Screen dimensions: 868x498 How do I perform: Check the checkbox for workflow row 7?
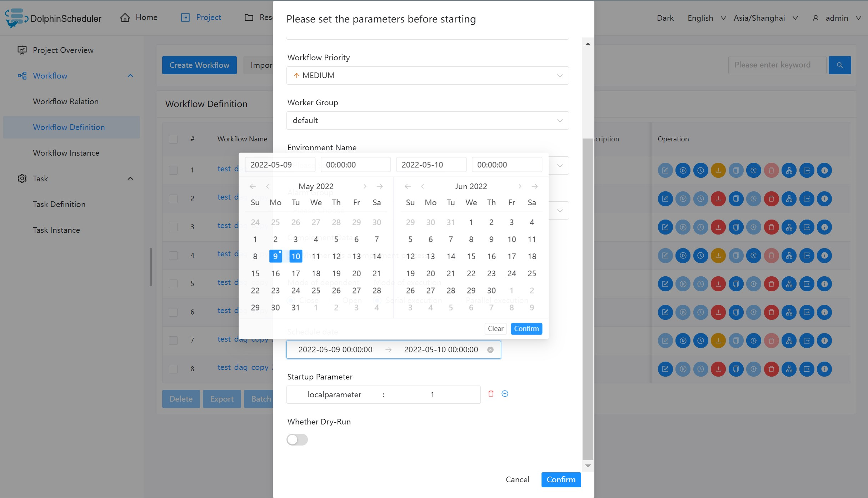coord(173,340)
